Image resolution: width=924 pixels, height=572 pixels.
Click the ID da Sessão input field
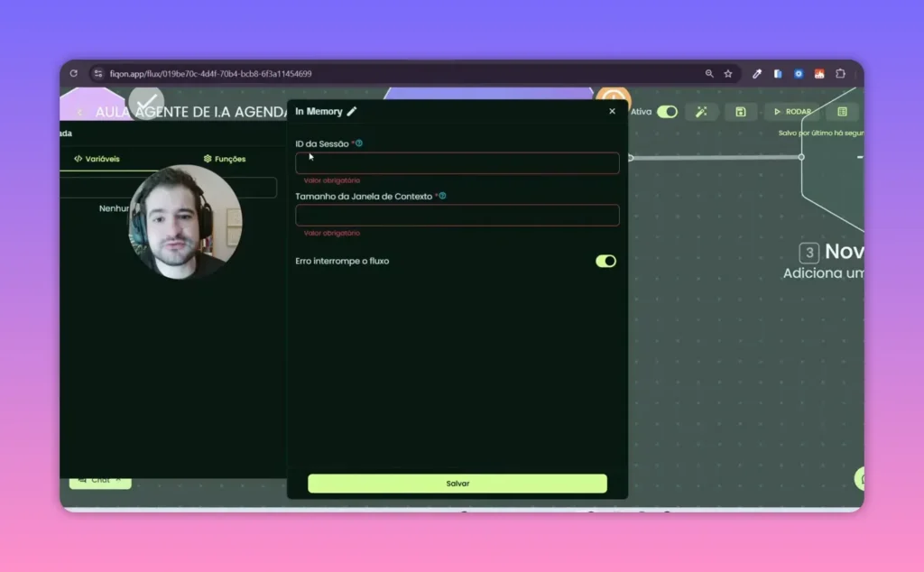457,163
